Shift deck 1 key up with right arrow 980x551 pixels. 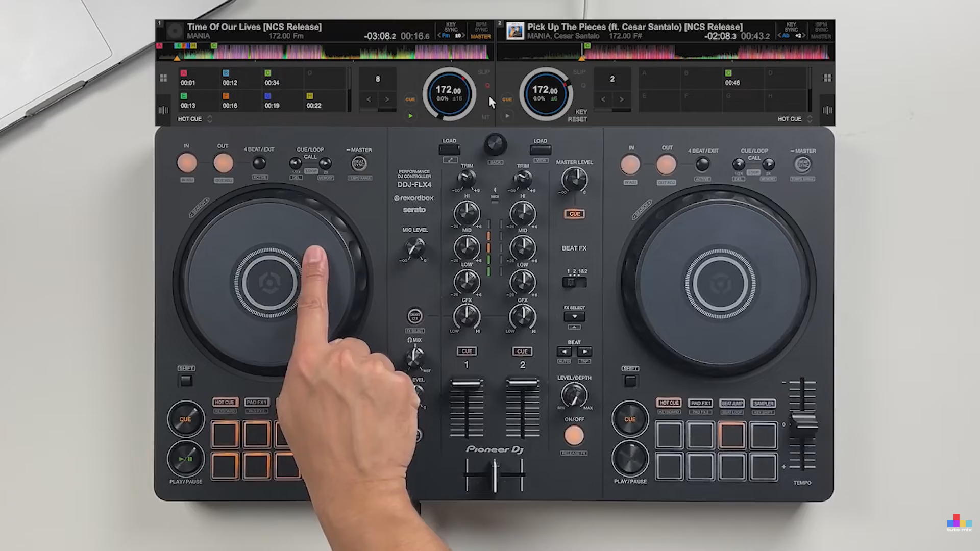tap(463, 36)
